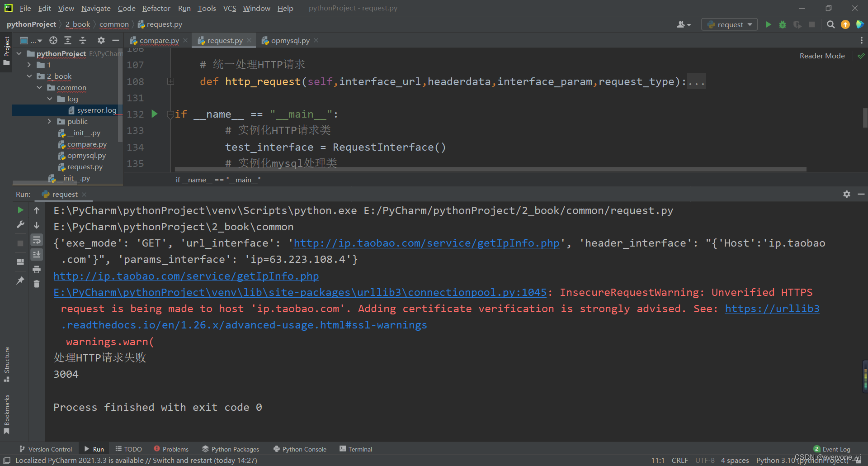Open the connectionpool.py:1045 link
The image size is (868, 466).
pyautogui.click(x=300, y=292)
